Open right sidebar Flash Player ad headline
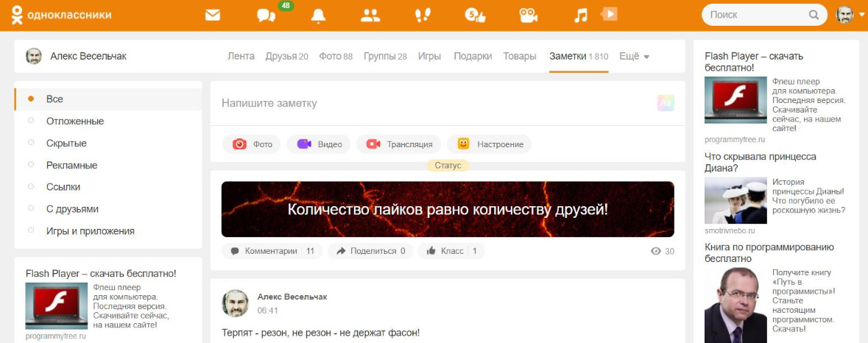The height and width of the screenshot is (343, 868). pos(754,62)
